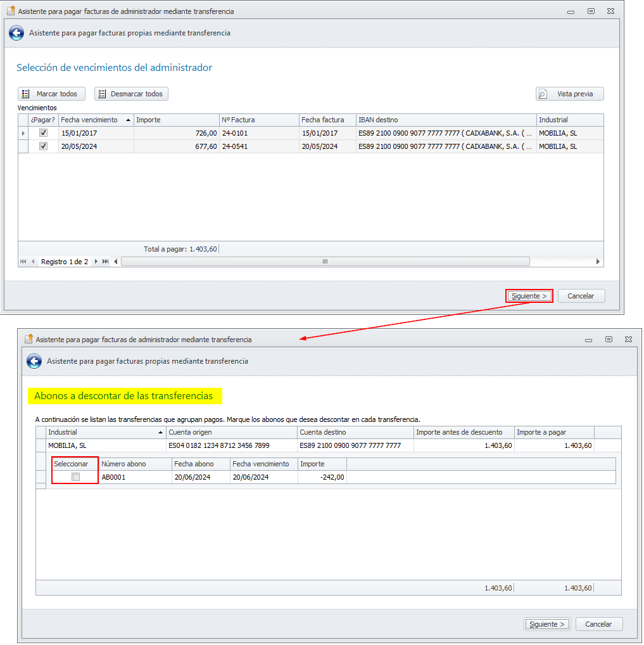Screen dimensions: 644x645
Task: Click the Importe a pagar column header
Action: pyautogui.click(x=554, y=432)
